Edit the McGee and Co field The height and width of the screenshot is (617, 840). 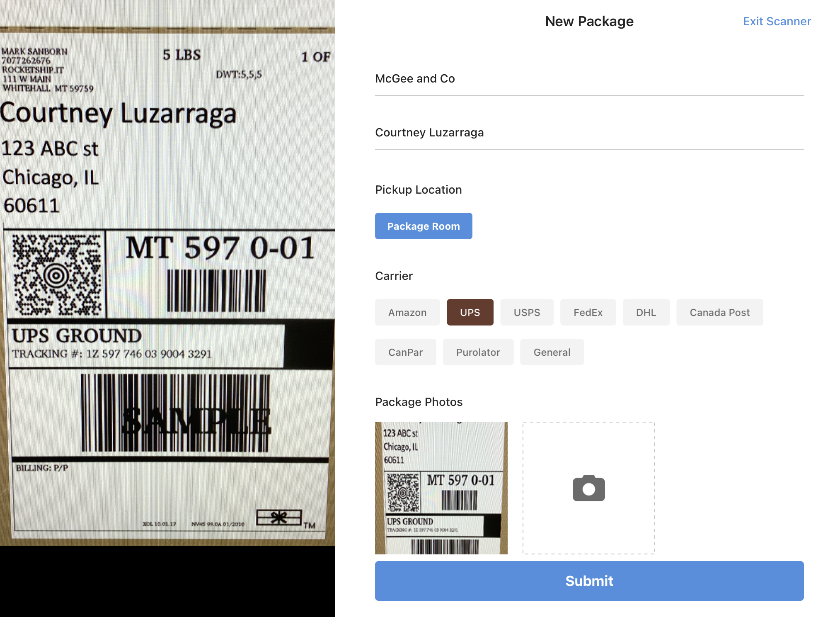pos(589,79)
